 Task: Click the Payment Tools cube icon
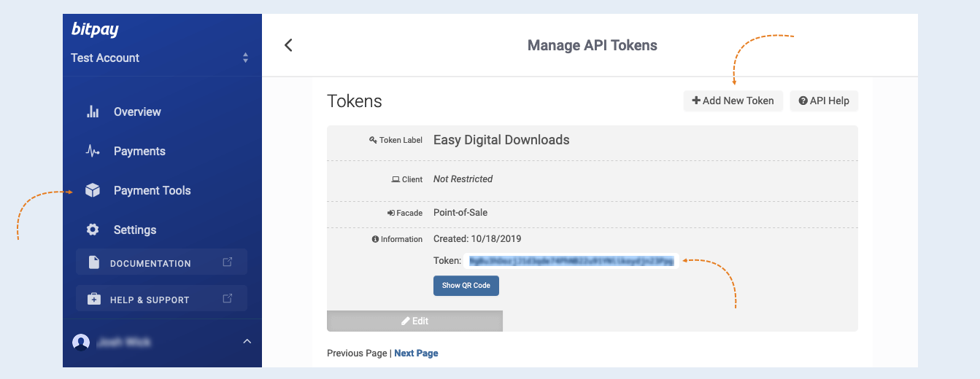tap(93, 190)
